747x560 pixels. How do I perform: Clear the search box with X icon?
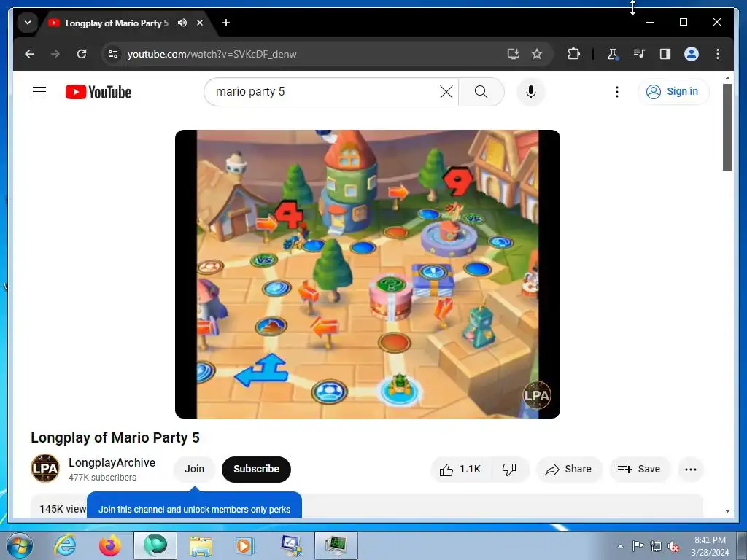pos(446,91)
